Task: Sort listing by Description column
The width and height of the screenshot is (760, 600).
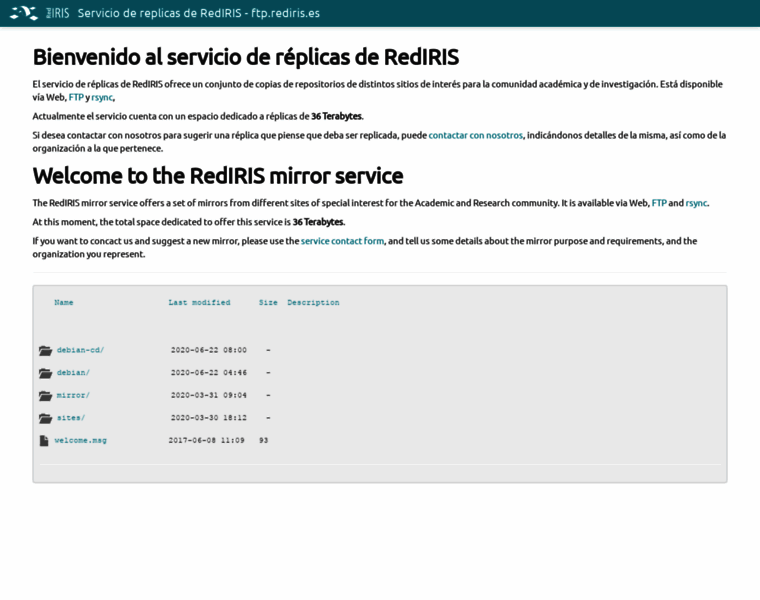Action: point(313,302)
